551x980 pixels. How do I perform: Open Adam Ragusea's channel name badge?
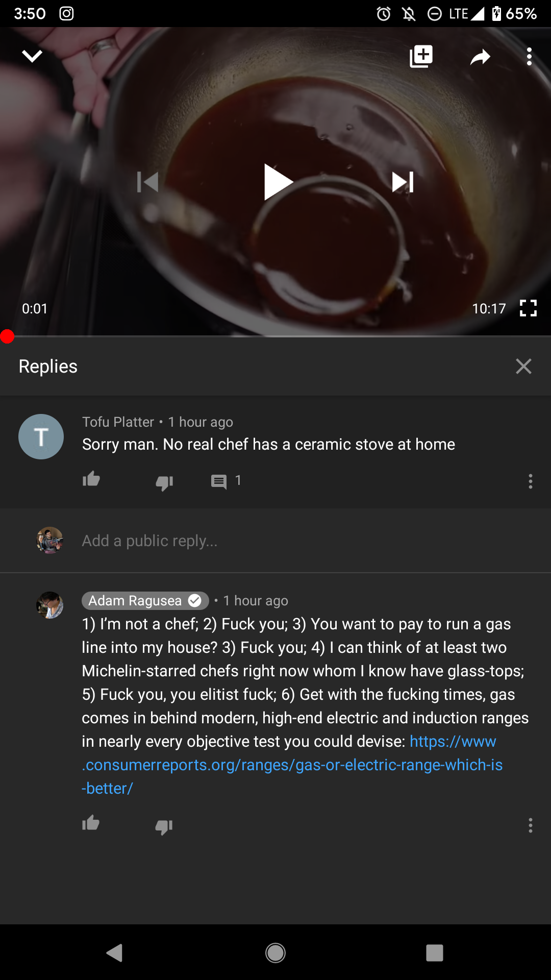[x=145, y=600]
